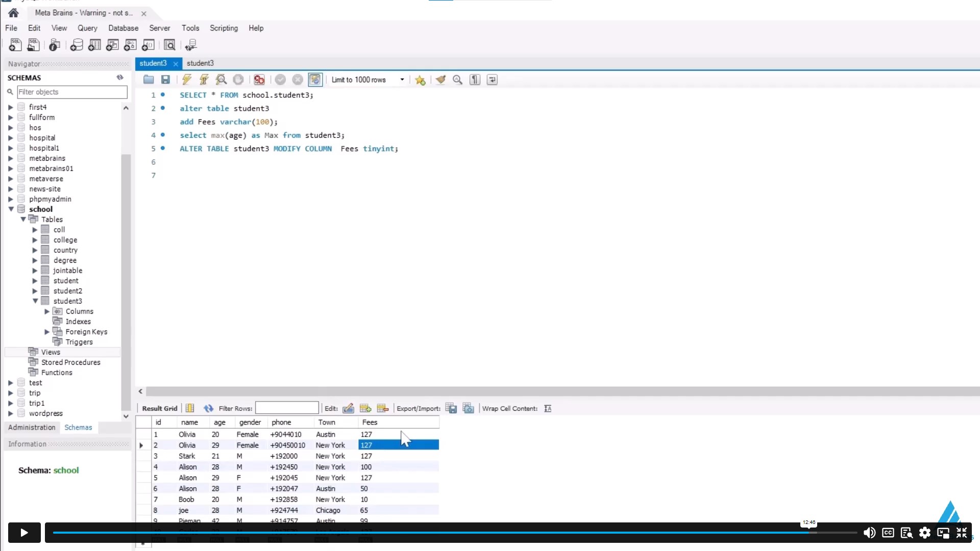Open the object inspector icon in main toolbar
The height and width of the screenshot is (551, 980).
(55, 45)
